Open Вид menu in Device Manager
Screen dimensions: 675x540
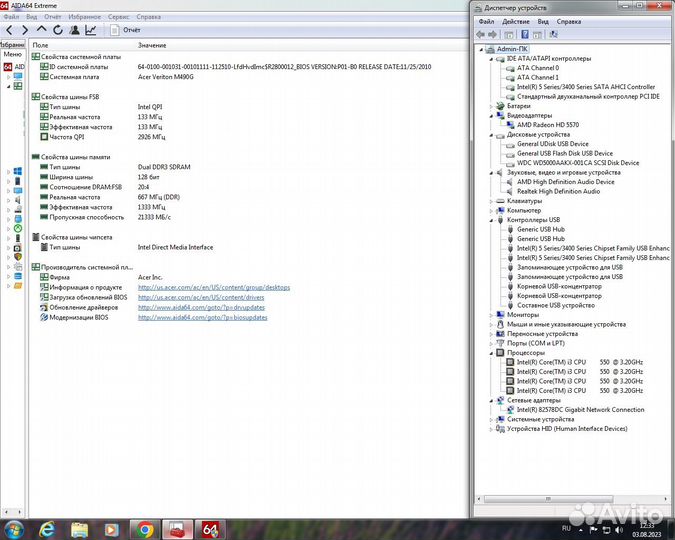coord(543,22)
